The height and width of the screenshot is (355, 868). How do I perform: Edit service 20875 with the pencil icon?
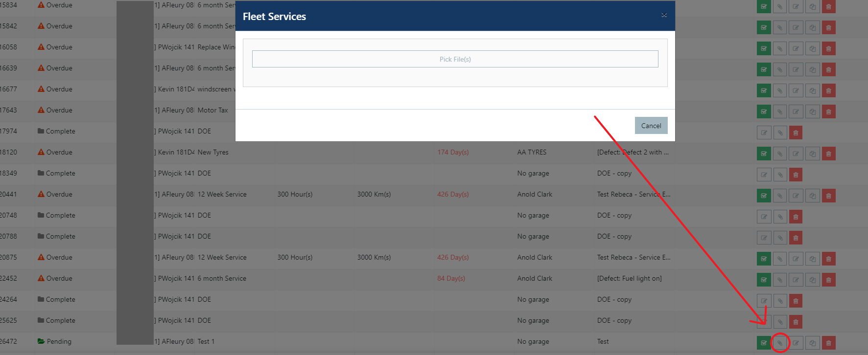tap(796, 259)
